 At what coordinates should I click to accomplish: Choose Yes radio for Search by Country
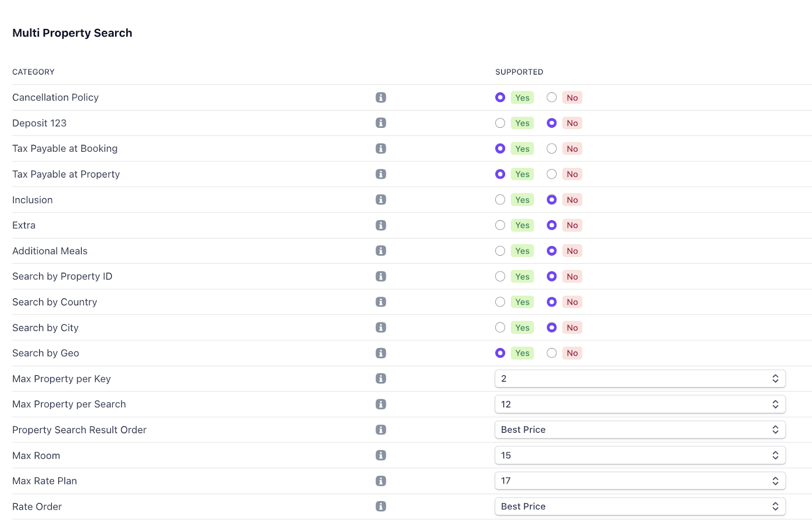500,302
